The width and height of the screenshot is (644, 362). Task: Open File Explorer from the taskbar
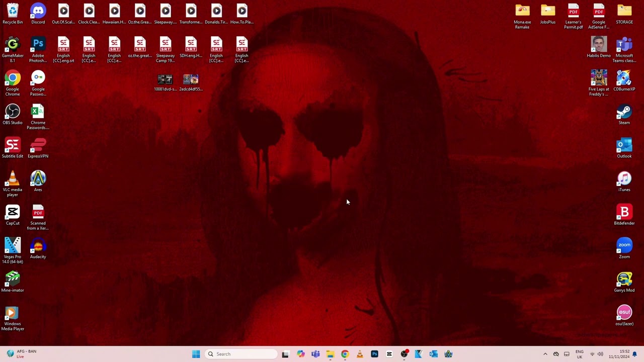(330, 354)
